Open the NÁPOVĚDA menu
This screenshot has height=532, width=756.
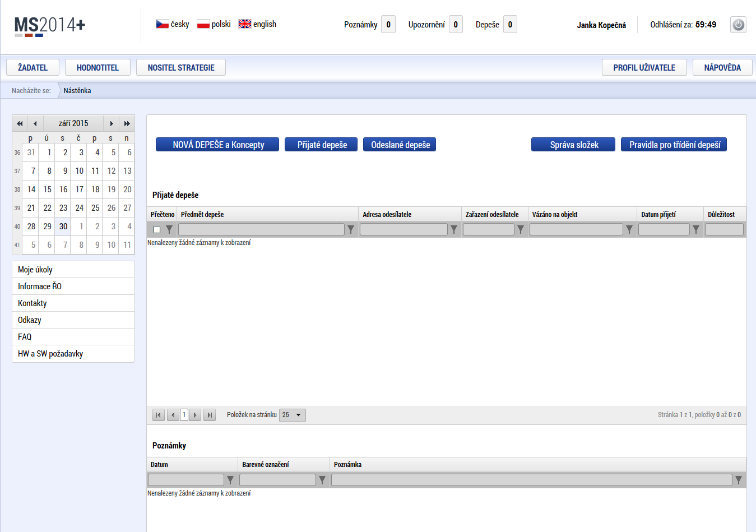point(722,67)
